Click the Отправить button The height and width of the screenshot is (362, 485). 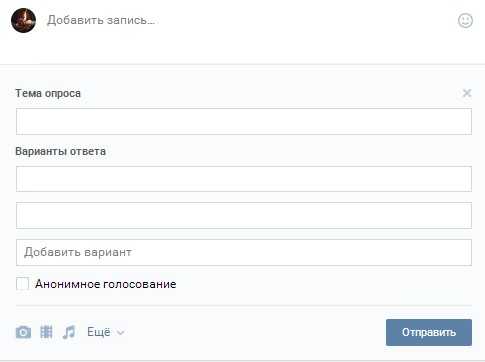tap(429, 332)
